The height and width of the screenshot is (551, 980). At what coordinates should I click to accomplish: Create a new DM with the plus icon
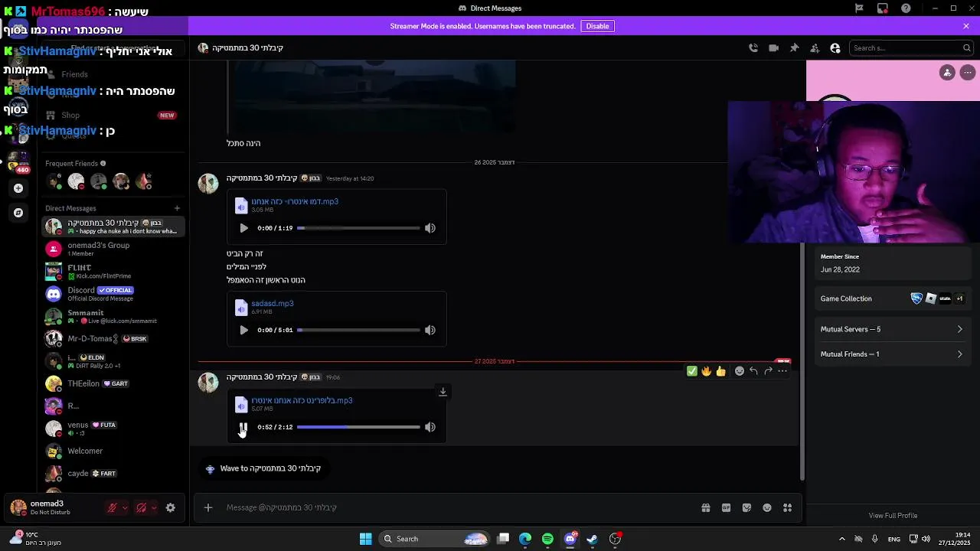pyautogui.click(x=177, y=208)
